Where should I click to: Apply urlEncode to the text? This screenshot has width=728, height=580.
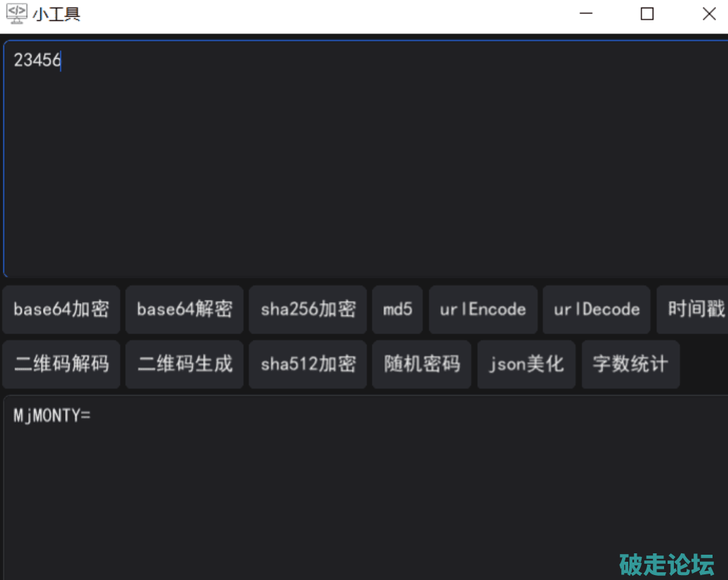point(483,310)
